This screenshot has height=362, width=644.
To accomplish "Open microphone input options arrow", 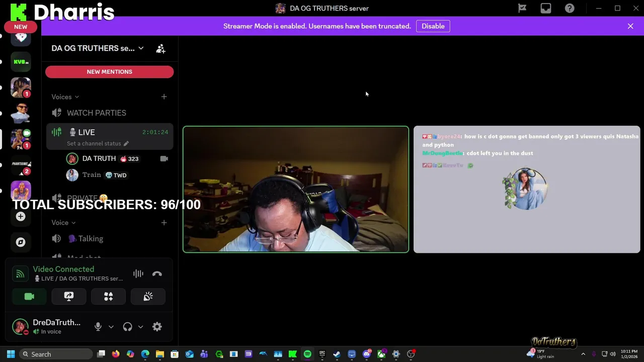I will (x=111, y=327).
